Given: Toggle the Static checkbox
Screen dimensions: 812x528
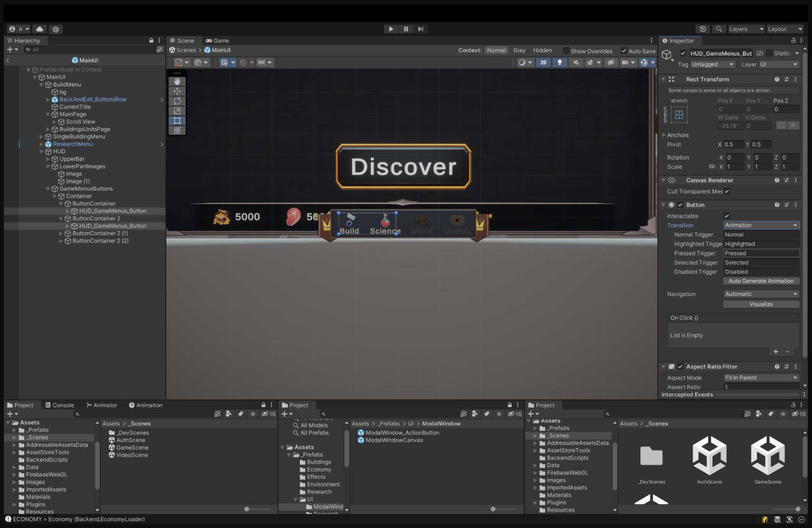Looking at the screenshot, I should click(769, 53).
